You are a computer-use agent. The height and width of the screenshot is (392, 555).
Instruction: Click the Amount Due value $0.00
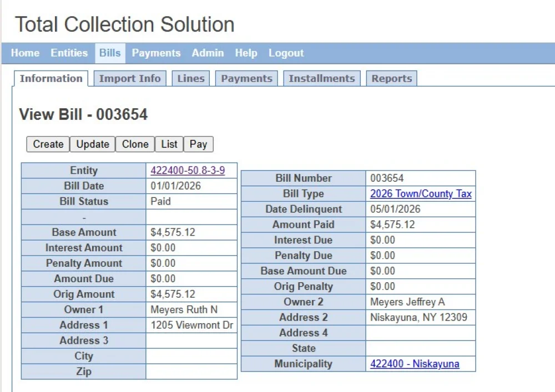pos(163,278)
